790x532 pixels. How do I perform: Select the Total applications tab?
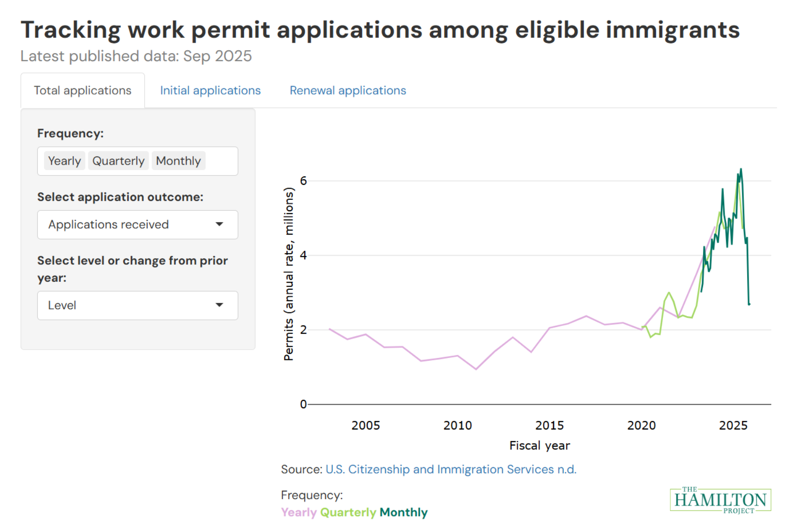pyautogui.click(x=82, y=90)
